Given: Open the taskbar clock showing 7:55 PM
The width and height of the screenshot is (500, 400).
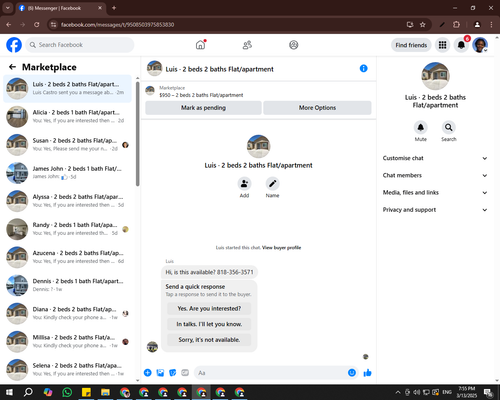Looking at the screenshot, I should click(x=467, y=392).
